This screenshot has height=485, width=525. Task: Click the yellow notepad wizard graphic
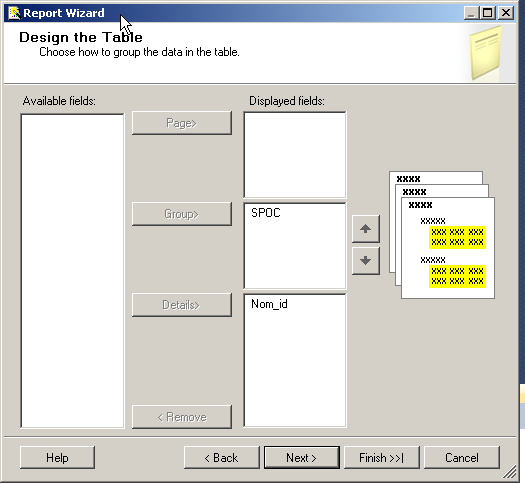click(x=485, y=53)
